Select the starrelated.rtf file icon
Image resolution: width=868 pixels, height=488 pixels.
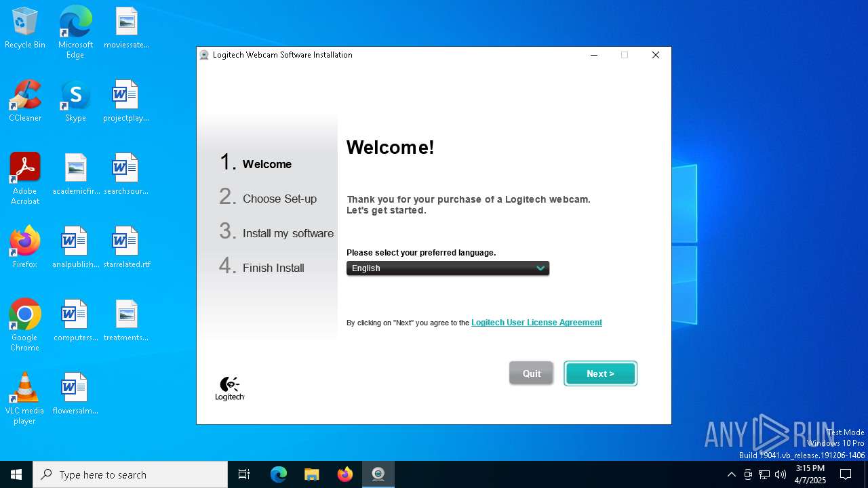coord(126,247)
